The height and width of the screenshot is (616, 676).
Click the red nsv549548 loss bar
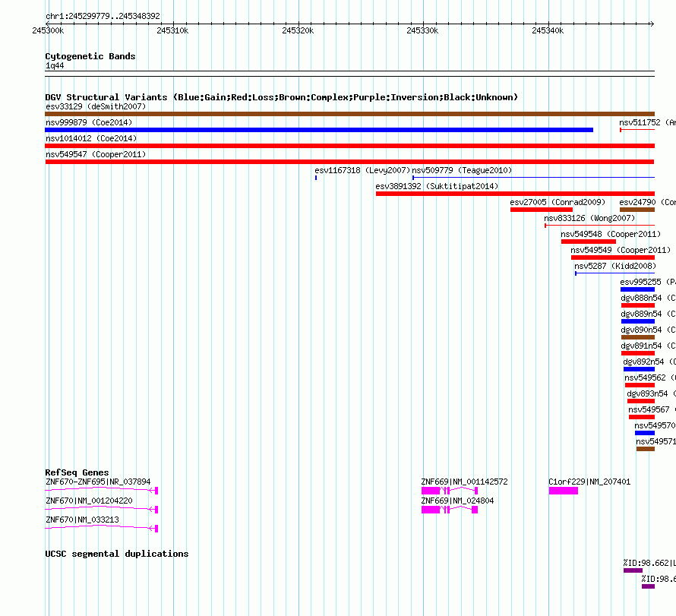coord(589,242)
